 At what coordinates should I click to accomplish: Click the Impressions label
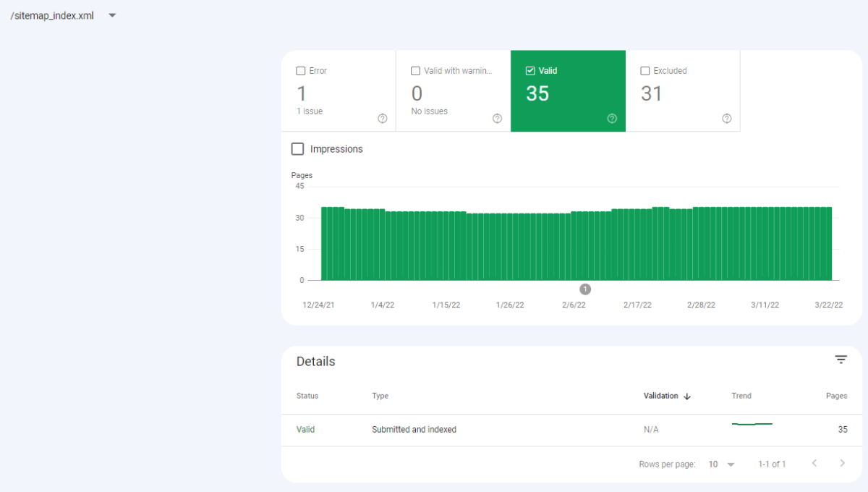coord(336,149)
